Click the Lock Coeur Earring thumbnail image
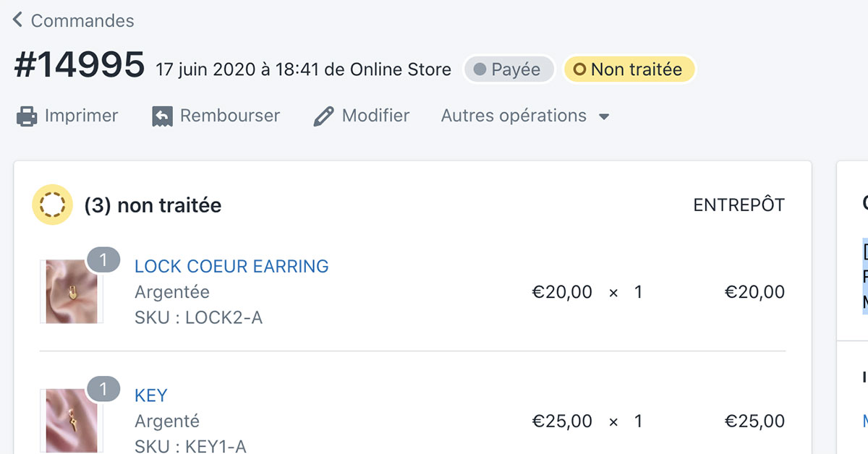 coord(71,291)
